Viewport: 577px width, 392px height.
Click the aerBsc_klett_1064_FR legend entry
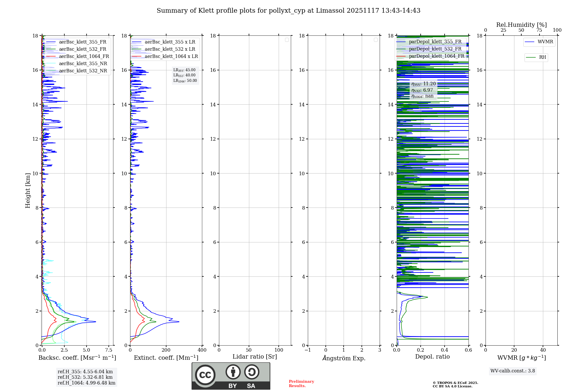[84, 56]
